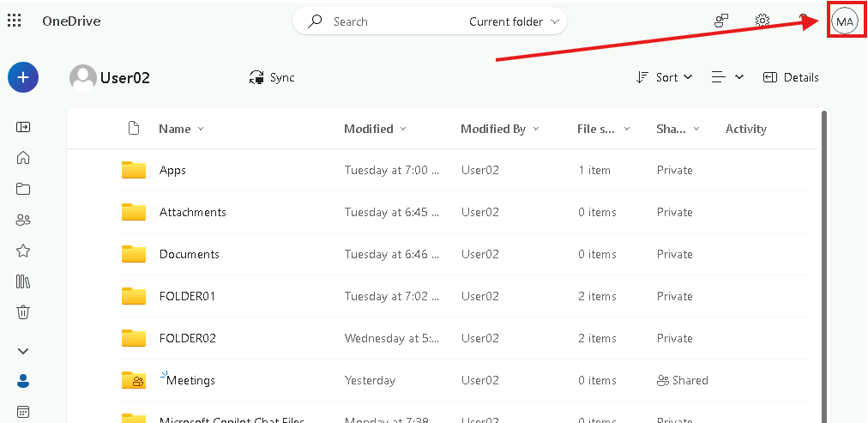
Task: Click the blue person icon in the sidebar
Action: 22,381
